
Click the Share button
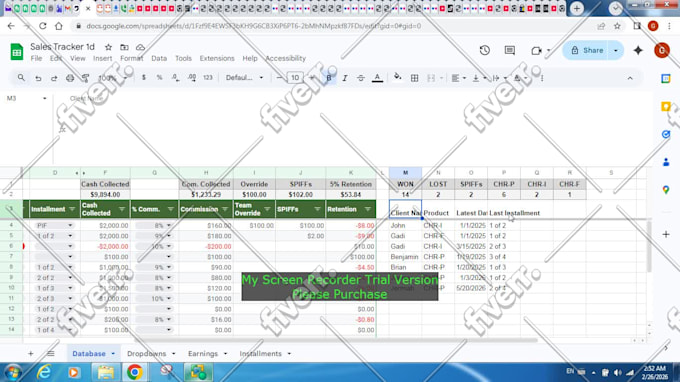pyautogui.click(x=587, y=50)
